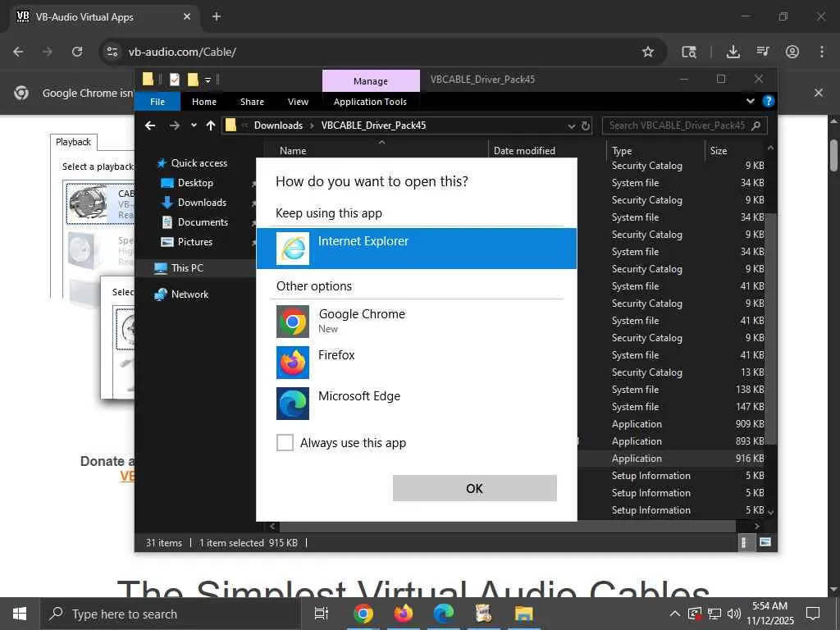Click the Explorer vertical scrollbar

tap(770, 328)
